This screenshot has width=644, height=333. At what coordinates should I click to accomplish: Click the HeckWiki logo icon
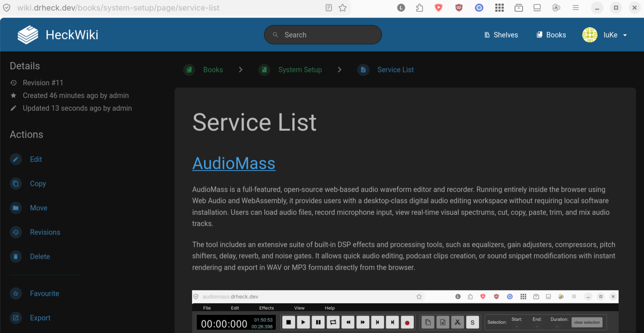coord(28,35)
